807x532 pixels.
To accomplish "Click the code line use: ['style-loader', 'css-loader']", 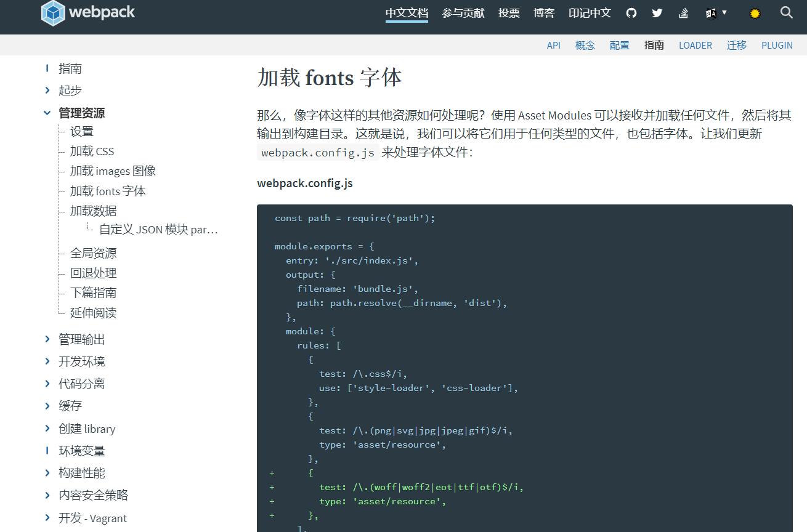I will (x=419, y=388).
